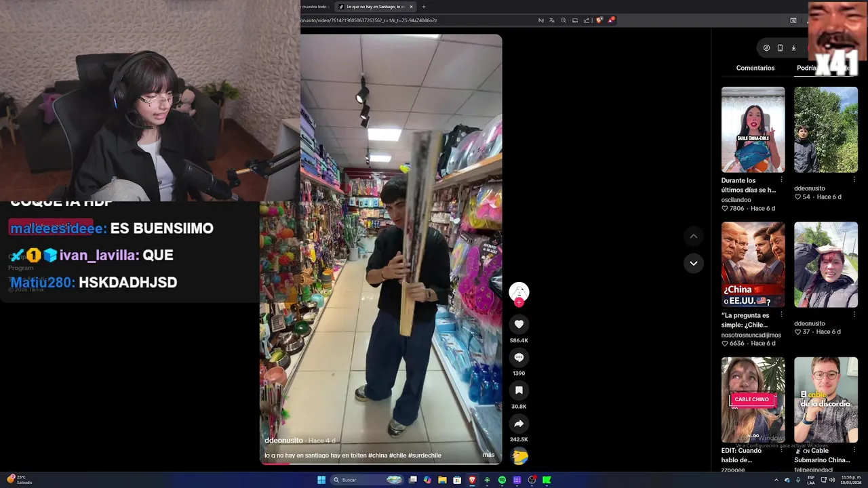Click the zoom magnifier icon in address bar

563,20
